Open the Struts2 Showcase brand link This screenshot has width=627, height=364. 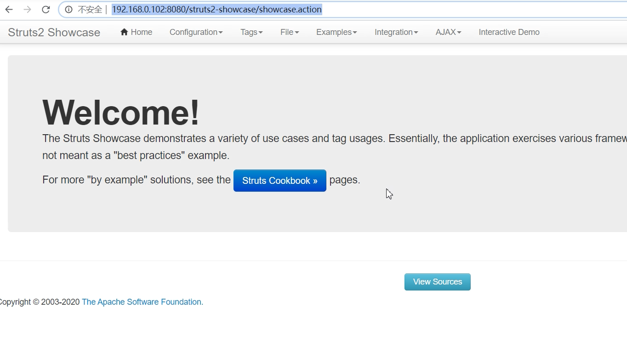point(54,32)
